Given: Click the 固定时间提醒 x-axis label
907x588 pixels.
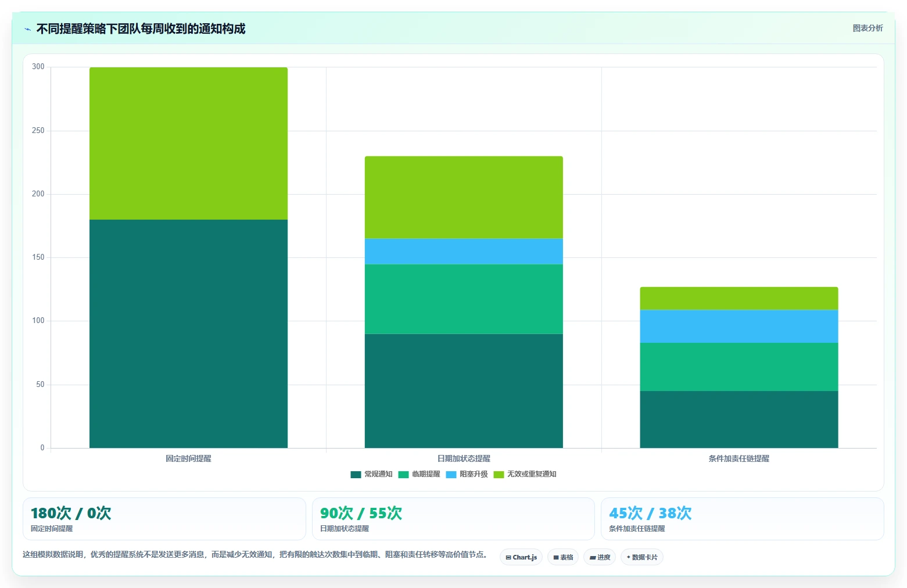Looking at the screenshot, I should pos(188,459).
